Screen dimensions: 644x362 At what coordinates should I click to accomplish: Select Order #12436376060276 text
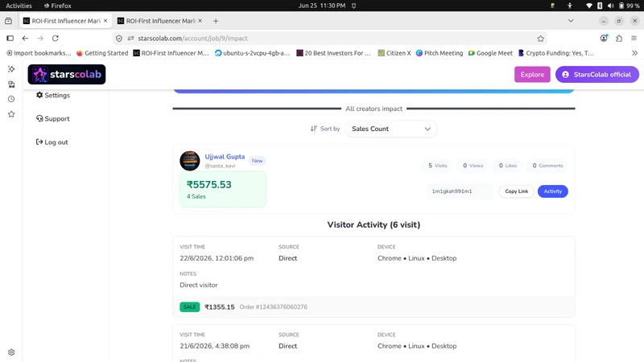tap(273, 307)
